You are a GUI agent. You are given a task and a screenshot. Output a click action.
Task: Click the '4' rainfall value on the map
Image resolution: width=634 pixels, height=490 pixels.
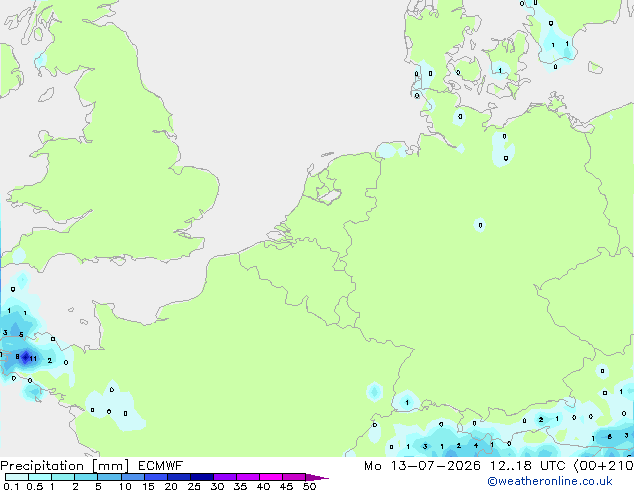[x=476, y=446]
